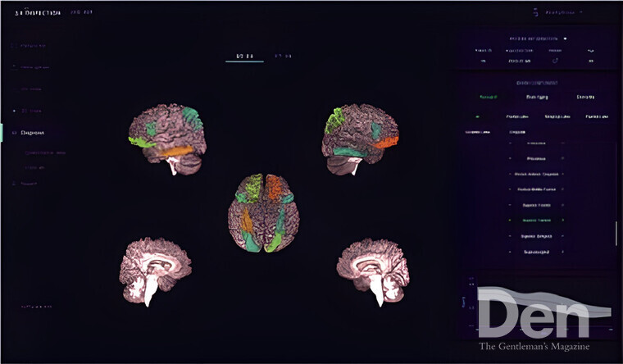Open the user account dropdown arrow
Viewport: 623px width, 364px height.
click(581, 12)
